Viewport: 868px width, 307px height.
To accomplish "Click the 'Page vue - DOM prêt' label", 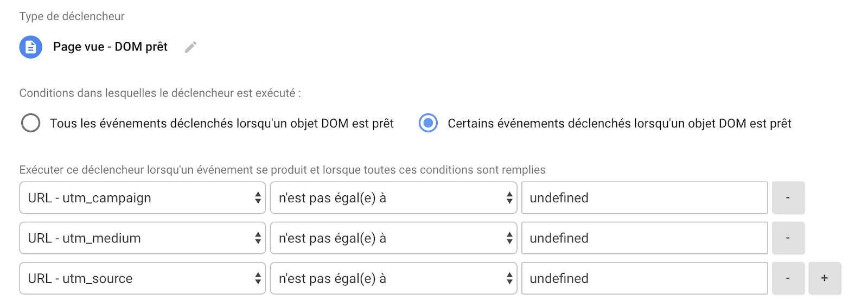I will point(110,47).
